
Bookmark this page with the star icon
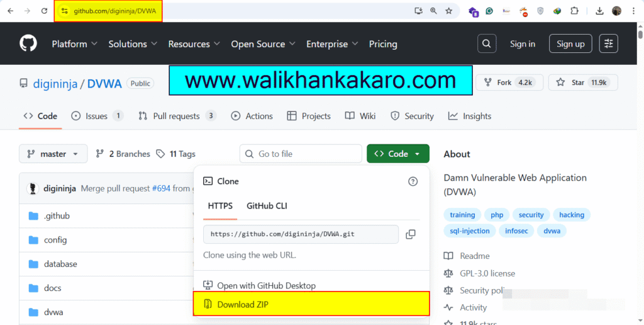(x=449, y=11)
